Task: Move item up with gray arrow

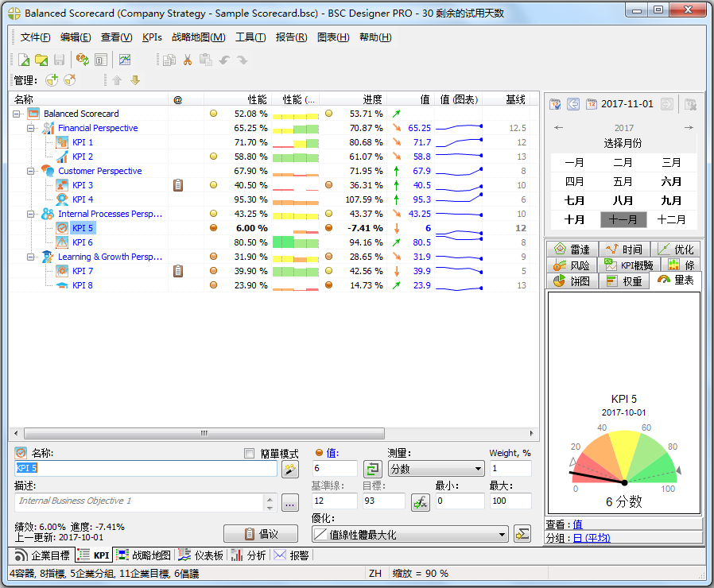Action: pos(117,80)
